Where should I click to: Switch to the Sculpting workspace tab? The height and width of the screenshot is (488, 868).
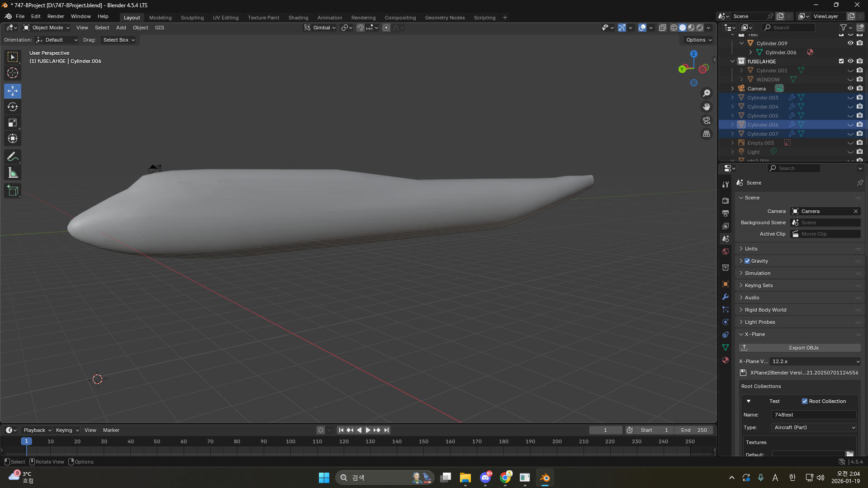[x=192, y=18]
